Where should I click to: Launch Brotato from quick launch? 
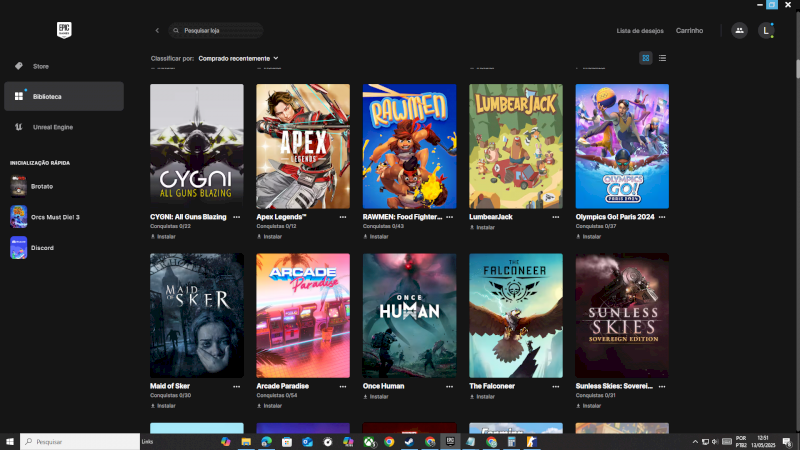[40, 186]
